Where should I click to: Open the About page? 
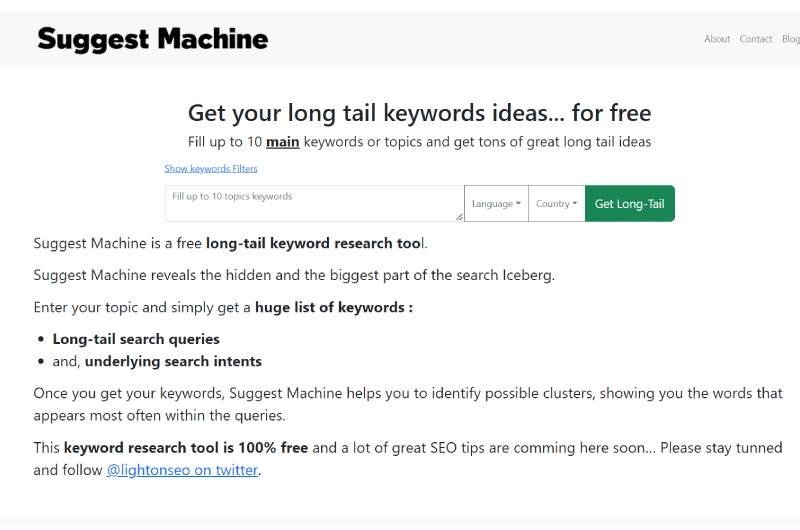(717, 39)
